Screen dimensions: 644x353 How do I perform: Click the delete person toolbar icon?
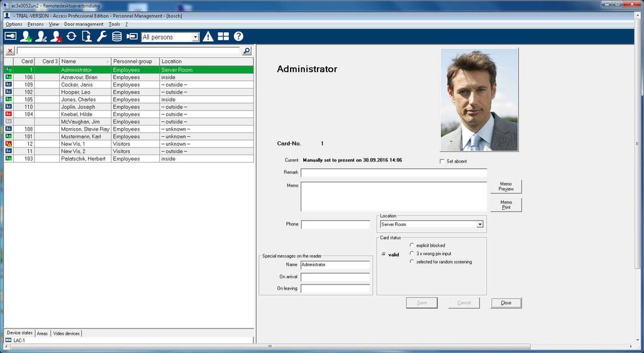[56, 36]
